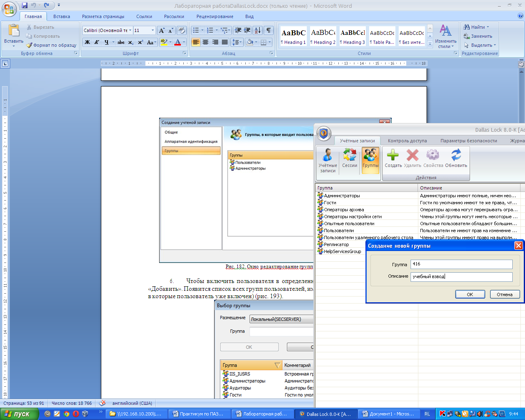Toggle subscript formatting
The height and width of the screenshot is (420, 525).
(130, 42)
